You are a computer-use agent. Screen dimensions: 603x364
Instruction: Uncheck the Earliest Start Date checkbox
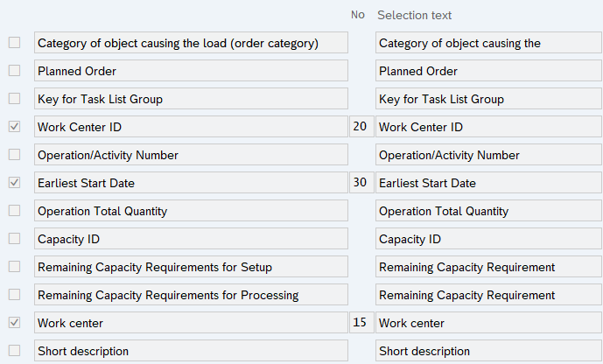pos(14,183)
